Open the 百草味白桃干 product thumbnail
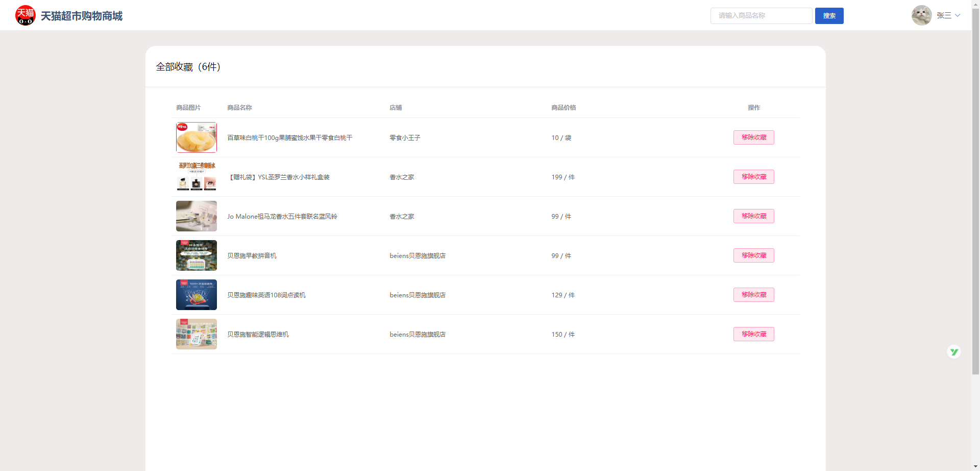 pyautogui.click(x=197, y=137)
